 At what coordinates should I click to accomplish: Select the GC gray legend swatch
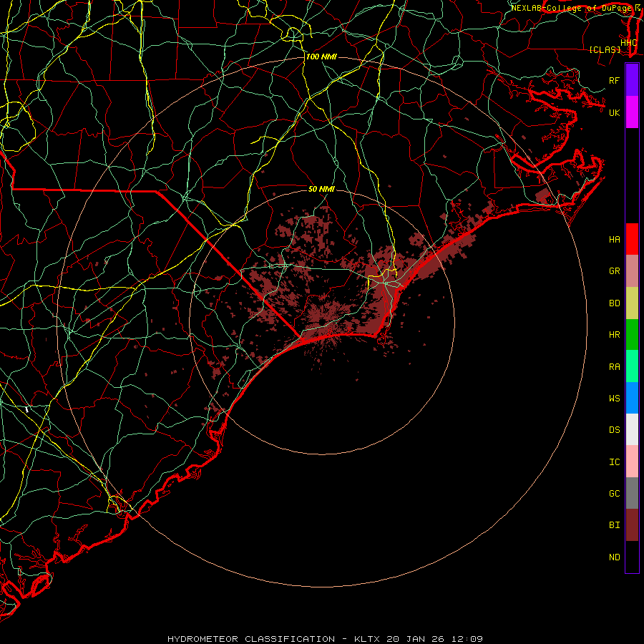(x=632, y=493)
